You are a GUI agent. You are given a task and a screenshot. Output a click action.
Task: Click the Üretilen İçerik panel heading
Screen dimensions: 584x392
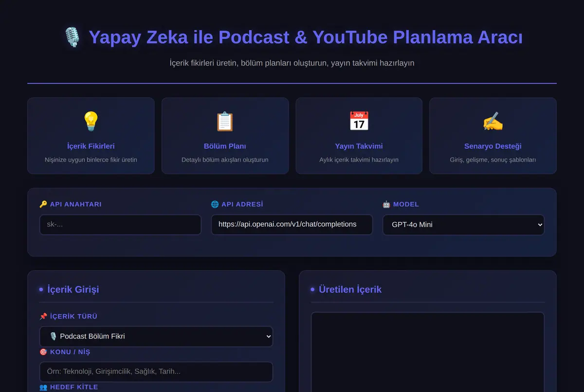[350, 289]
